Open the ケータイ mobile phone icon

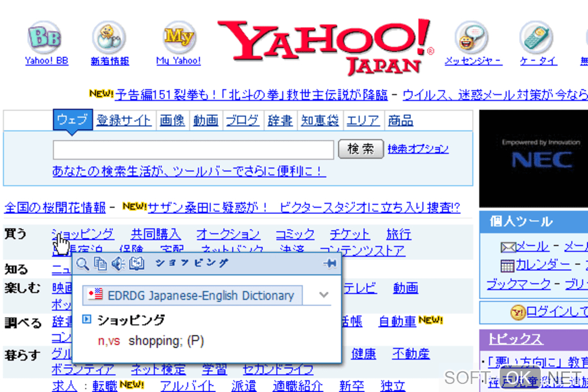coord(536,37)
